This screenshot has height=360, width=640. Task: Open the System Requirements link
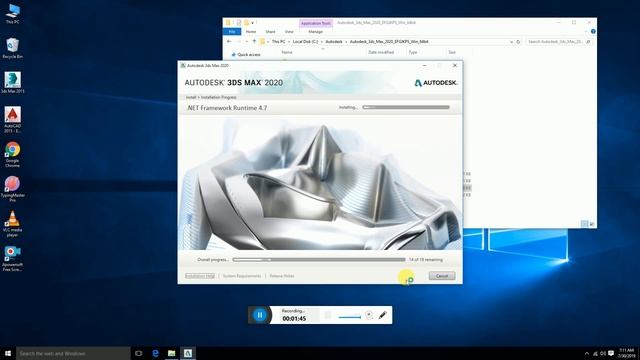242,276
